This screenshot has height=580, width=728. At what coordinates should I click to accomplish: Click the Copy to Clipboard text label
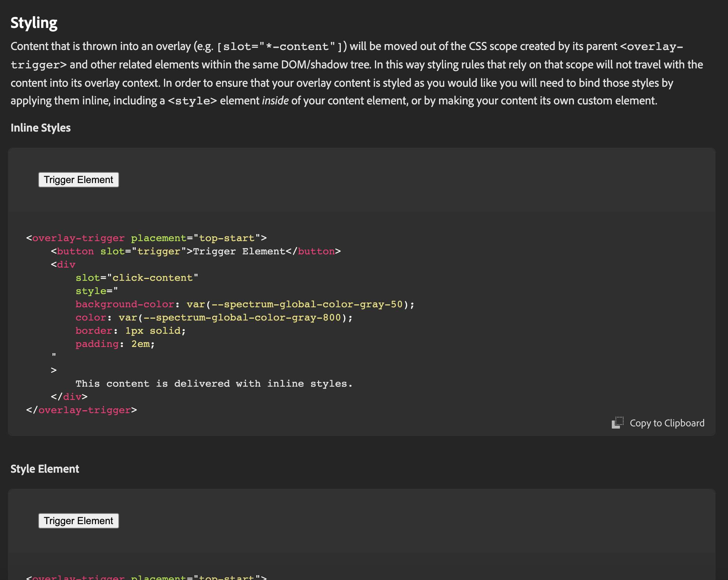[x=667, y=423]
